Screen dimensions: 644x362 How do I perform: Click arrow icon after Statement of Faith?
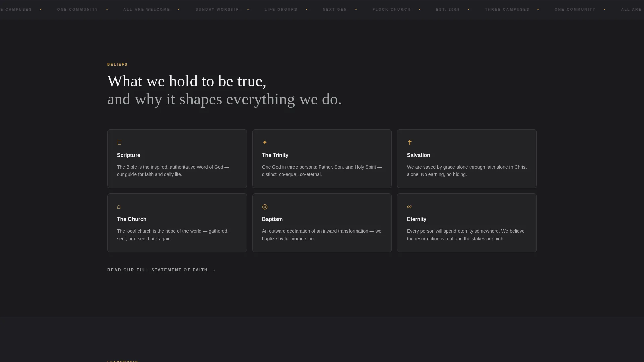[x=213, y=270]
